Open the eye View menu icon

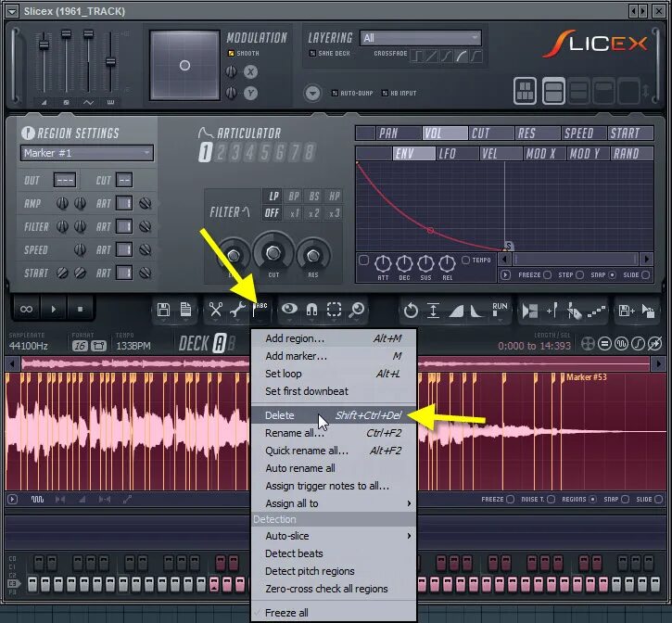289,309
